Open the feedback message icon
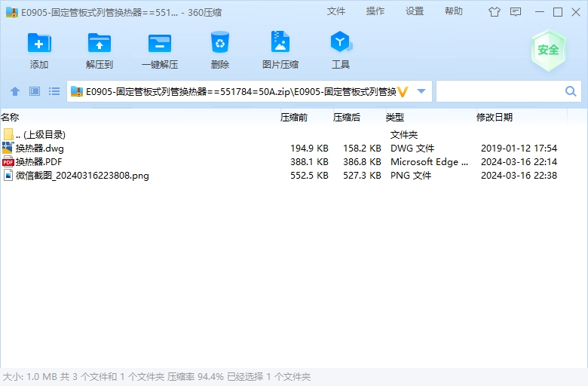 click(x=516, y=12)
